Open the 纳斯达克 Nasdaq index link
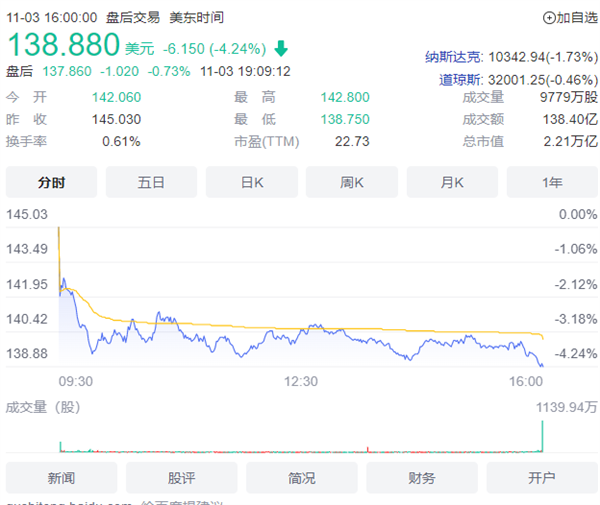Screen dimensions: 600x505 [453, 57]
